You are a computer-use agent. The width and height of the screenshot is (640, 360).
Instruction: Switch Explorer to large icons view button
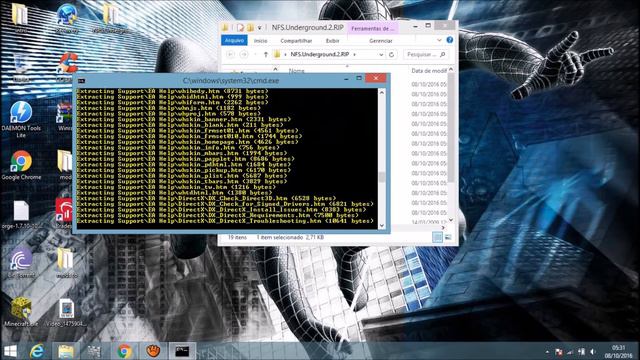pyautogui.click(x=448, y=237)
